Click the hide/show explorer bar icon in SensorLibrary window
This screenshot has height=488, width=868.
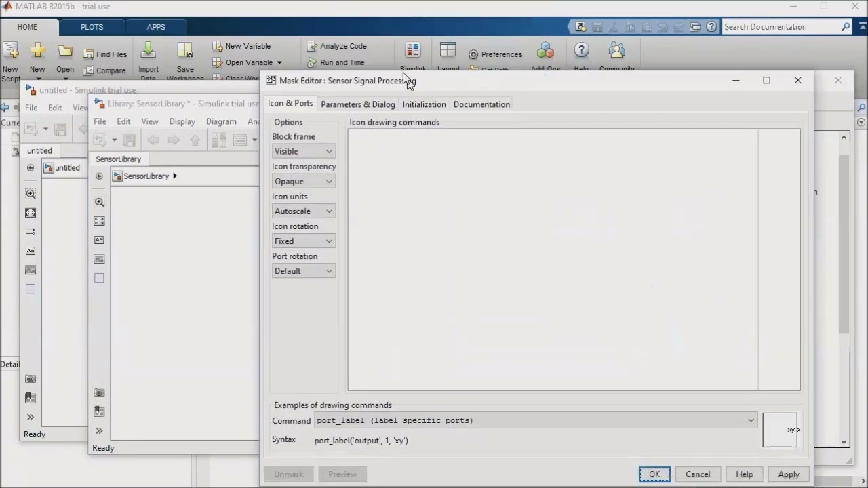[x=99, y=411]
